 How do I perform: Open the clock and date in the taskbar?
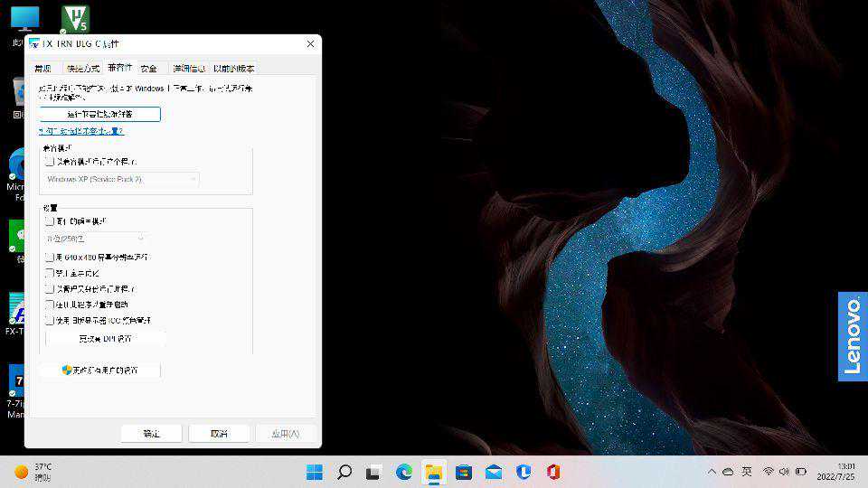point(835,472)
